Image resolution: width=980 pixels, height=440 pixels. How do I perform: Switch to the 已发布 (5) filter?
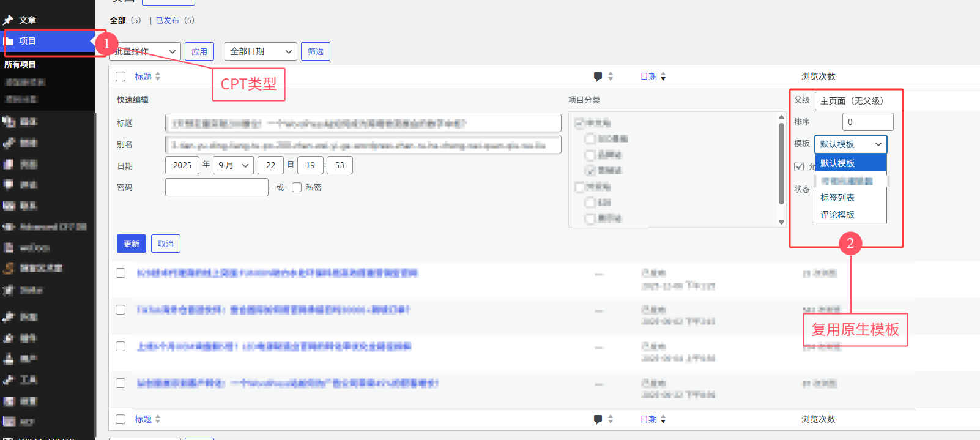pyautogui.click(x=175, y=20)
